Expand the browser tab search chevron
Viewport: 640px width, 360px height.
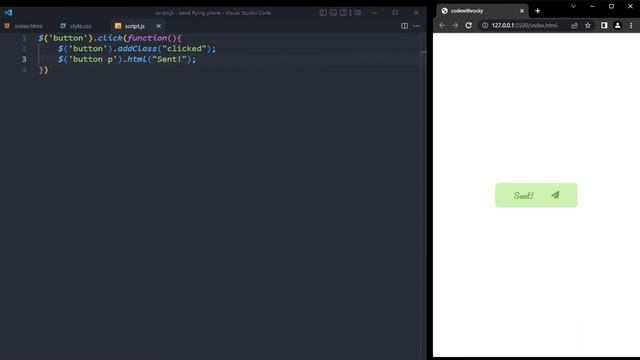tap(573, 7)
